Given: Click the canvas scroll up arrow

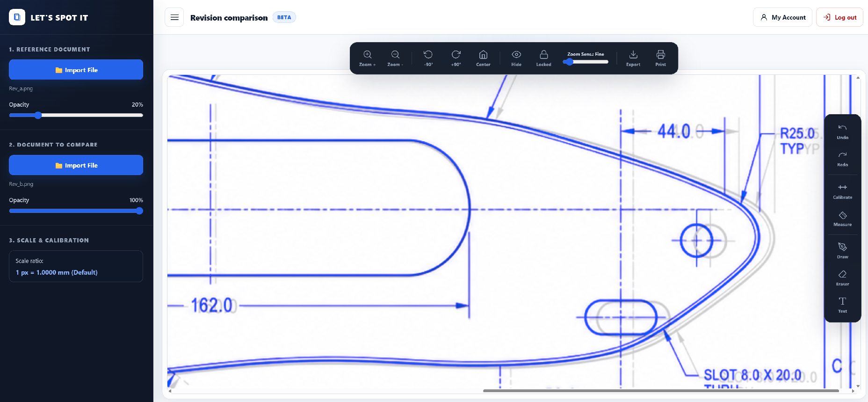Looking at the screenshot, I should (x=858, y=78).
